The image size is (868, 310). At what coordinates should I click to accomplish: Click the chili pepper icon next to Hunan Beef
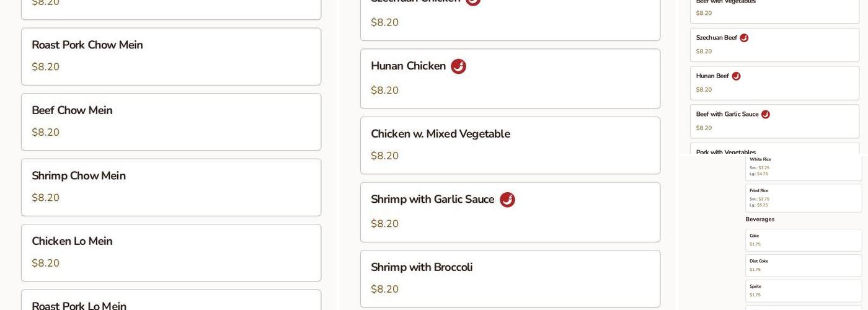point(736,76)
